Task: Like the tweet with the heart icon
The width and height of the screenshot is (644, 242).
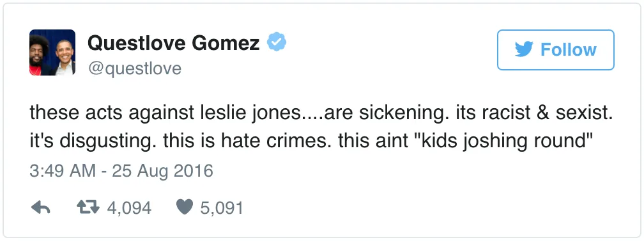Action: pyautogui.click(x=185, y=207)
